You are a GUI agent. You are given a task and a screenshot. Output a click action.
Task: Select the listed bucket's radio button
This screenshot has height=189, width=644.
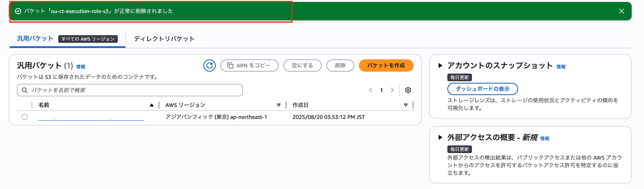[x=25, y=117]
